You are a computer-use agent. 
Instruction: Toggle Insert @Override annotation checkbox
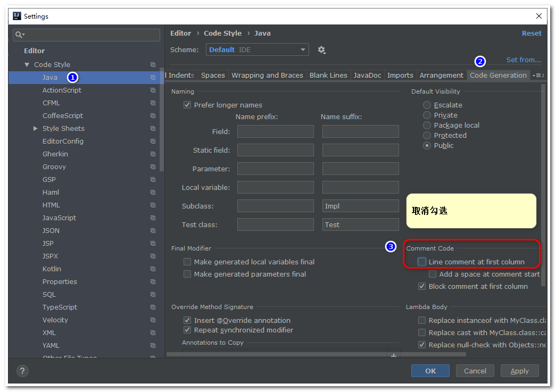pos(187,320)
